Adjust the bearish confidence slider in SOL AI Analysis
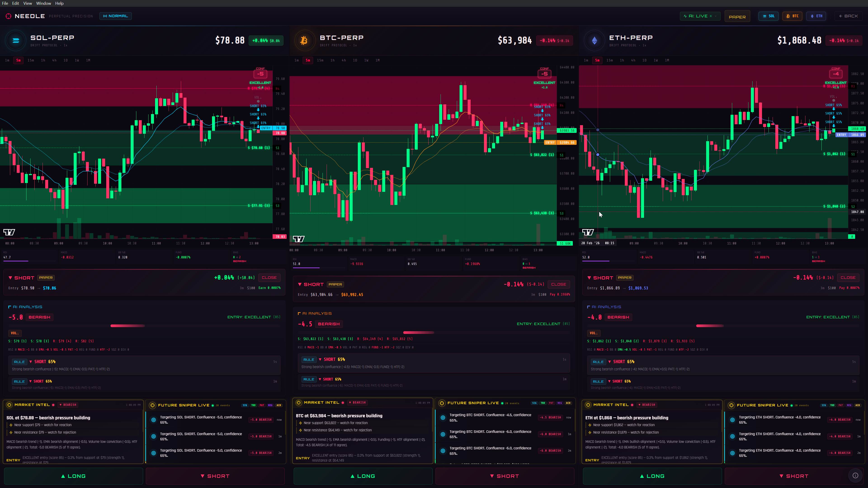 (127, 326)
